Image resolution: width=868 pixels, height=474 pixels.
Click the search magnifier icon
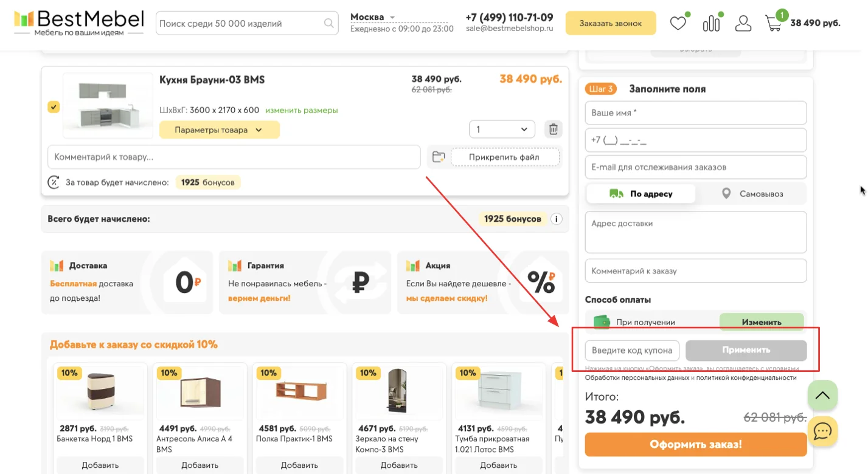(328, 22)
